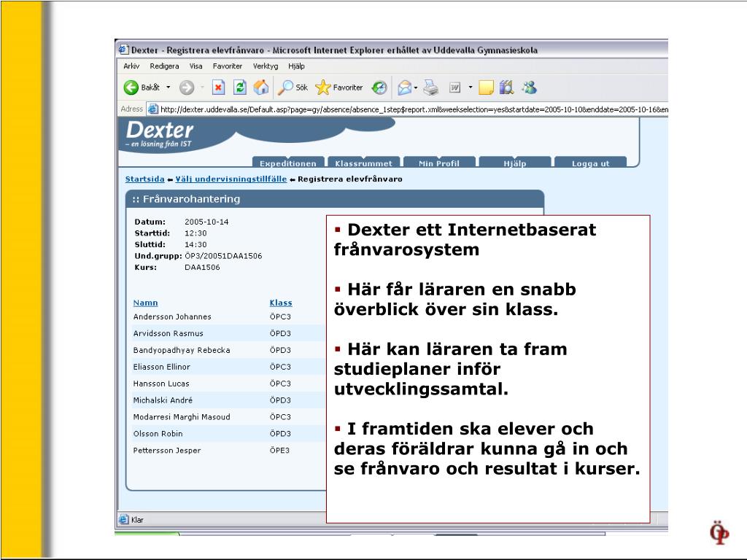Click page icon in the address bar
This screenshot has height=560, width=747.
pos(152,109)
